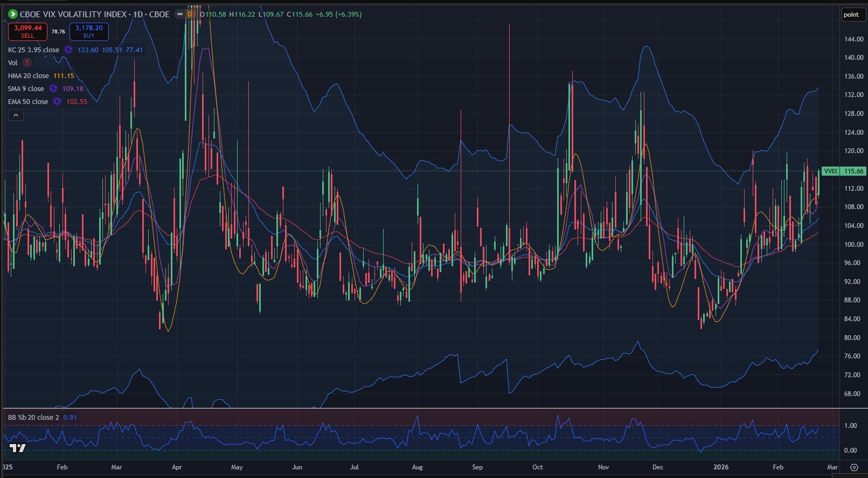Click the spread value 78.76
The height and width of the screenshot is (478, 868).
(58, 32)
